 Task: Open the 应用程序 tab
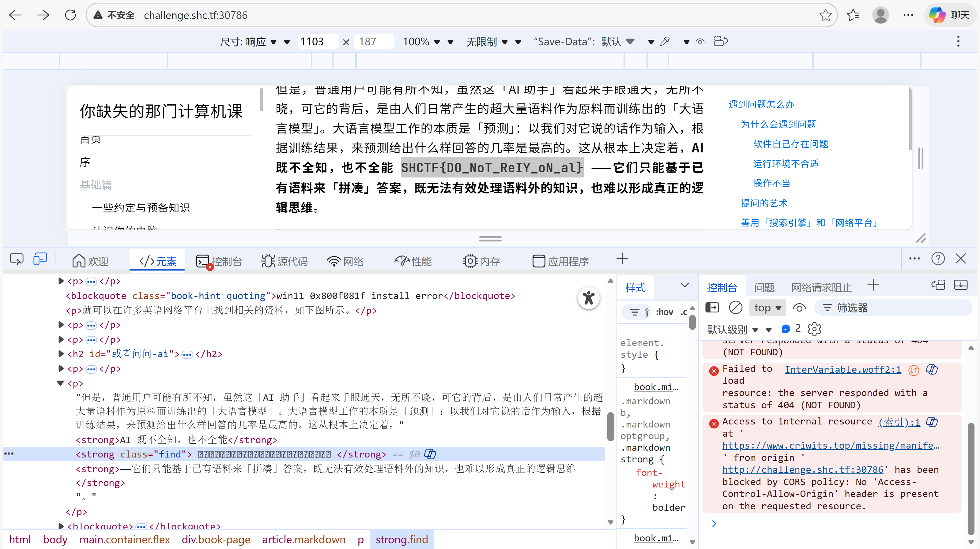(560, 261)
